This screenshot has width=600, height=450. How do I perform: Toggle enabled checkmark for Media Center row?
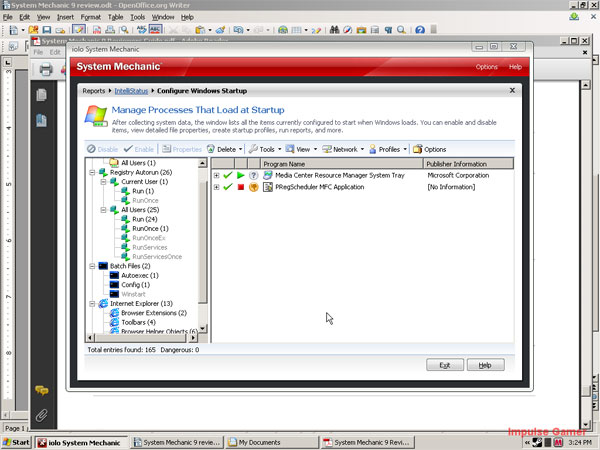(228, 175)
